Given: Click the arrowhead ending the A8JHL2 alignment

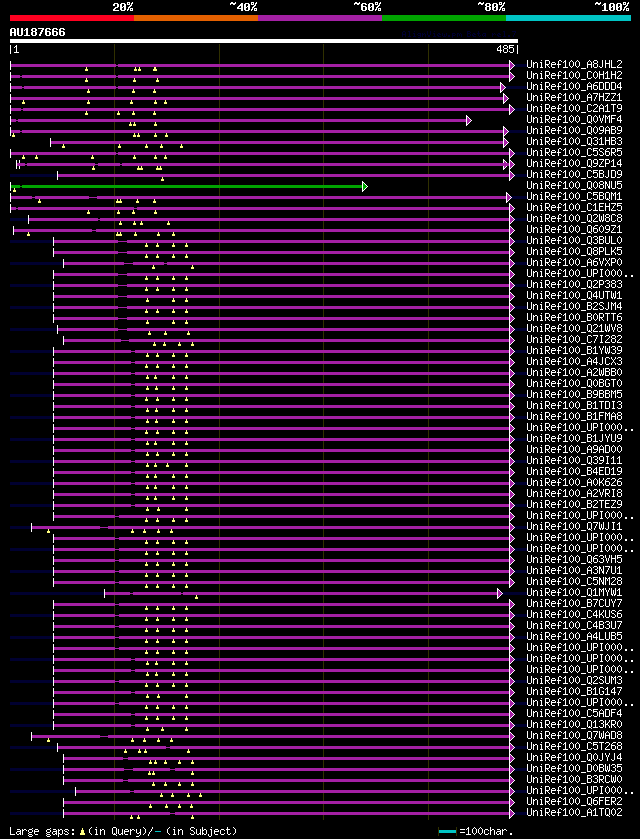Looking at the screenshot, I should pyautogui.click(x=512, y=65).
